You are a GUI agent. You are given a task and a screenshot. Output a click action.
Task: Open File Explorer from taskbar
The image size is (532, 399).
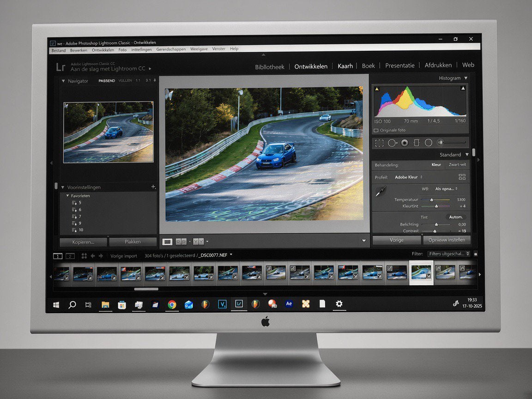pyautogui.click(x=105, y=305)
